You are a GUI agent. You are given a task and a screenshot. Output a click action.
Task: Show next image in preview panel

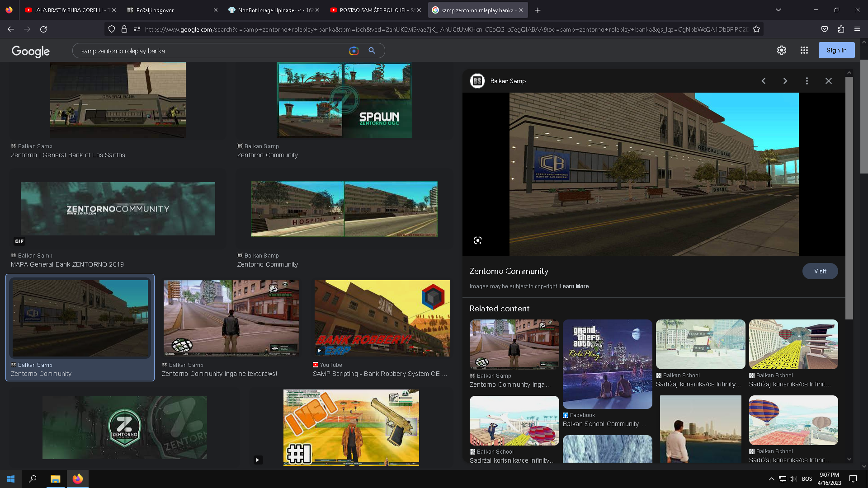(785, 81)
